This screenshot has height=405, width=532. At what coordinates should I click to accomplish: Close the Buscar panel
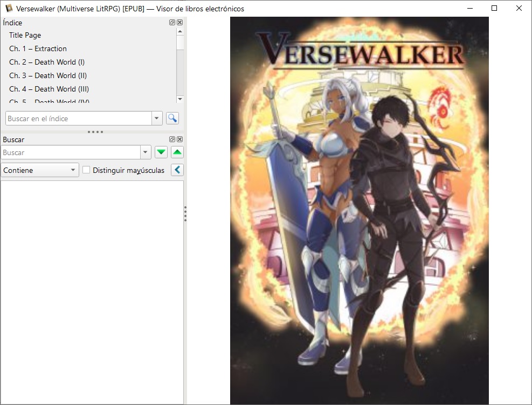click(x=180, y=139)
